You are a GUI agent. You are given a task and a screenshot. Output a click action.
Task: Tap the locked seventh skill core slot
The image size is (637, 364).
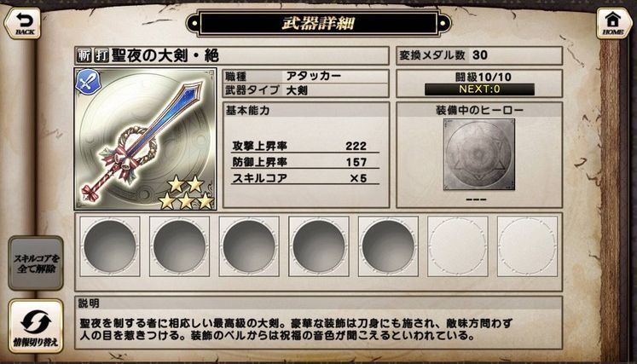tap(527, 246)
